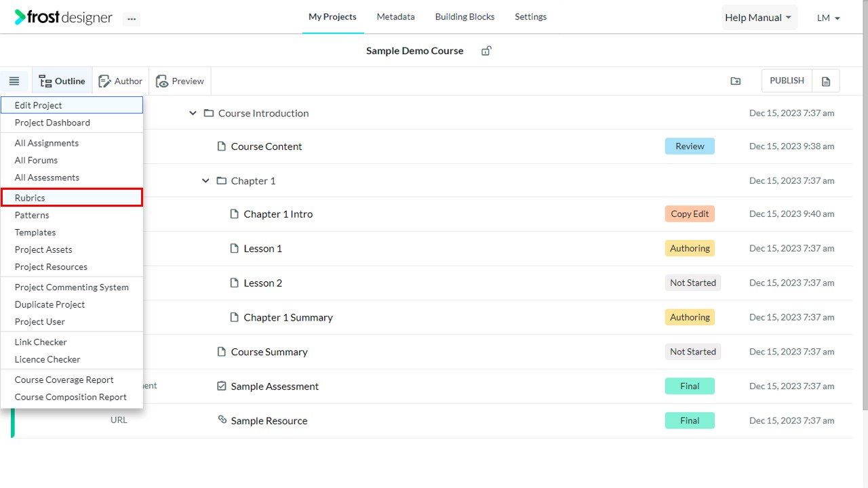Open the Metadata tab
This screenshot has width=868, height=488.
click(x=396, y=17)
